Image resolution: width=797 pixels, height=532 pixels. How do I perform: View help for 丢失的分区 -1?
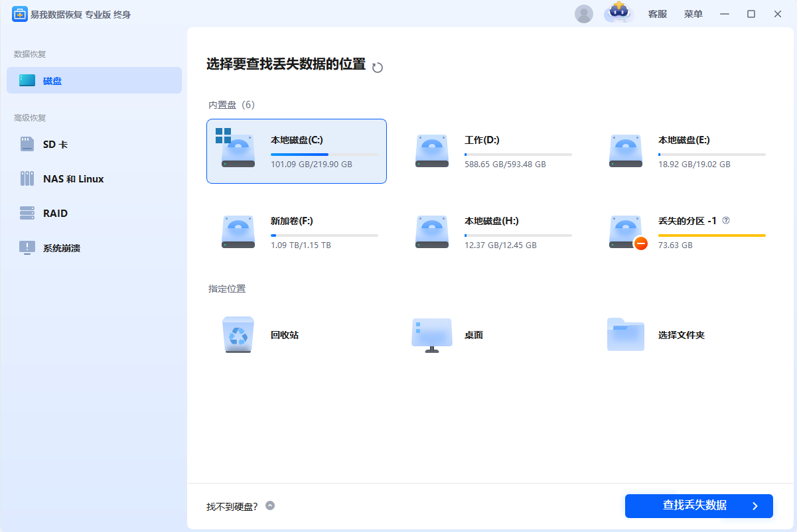pyautogui.click(x=726, y=221)
